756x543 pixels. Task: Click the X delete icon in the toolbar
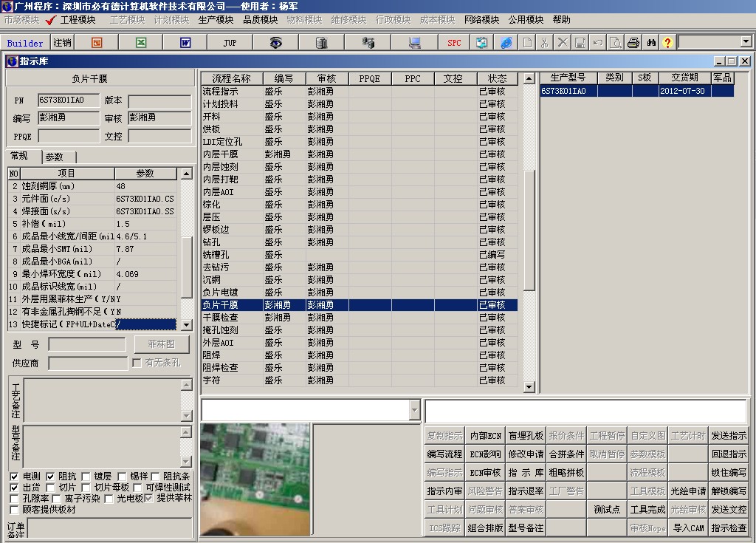562,42
